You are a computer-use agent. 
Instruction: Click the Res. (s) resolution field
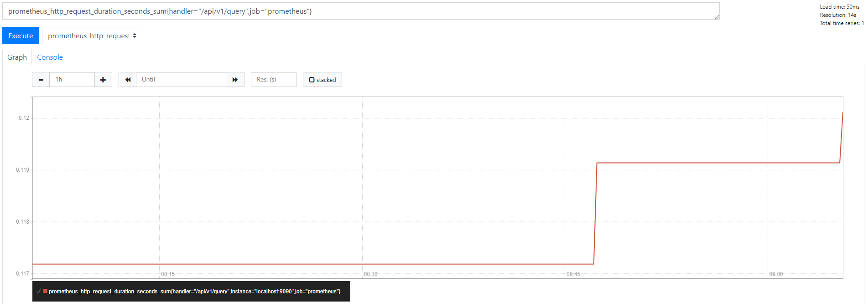point(273,80)
